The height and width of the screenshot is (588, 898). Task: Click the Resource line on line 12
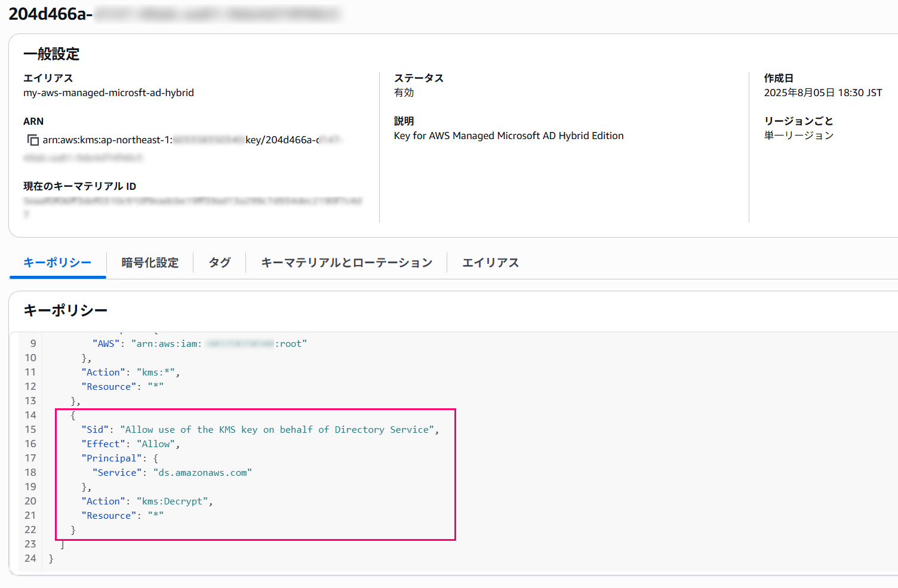click(x=122, y=387)
